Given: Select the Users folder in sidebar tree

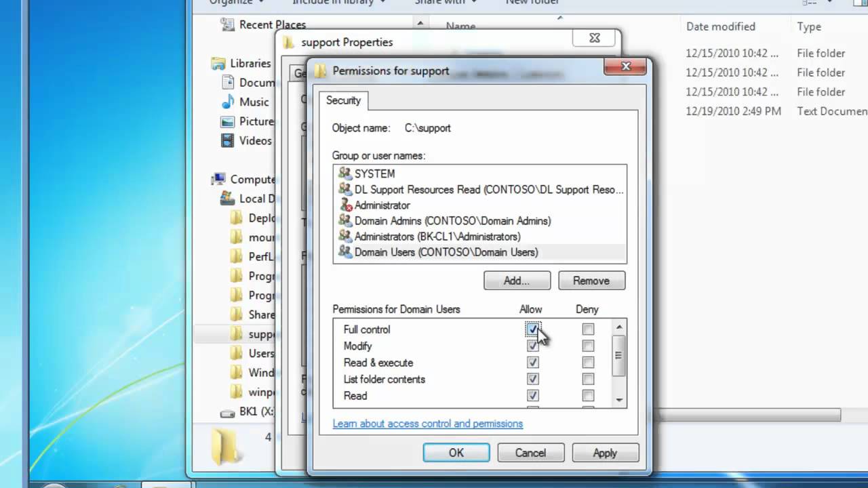Looking at the screenshot, I should 253,353.
